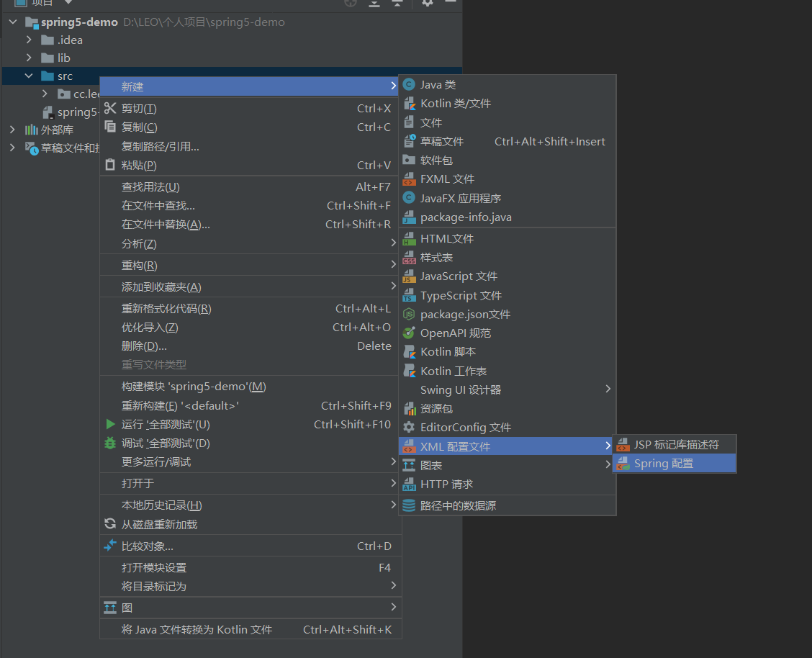Collapse the spring5-demo project root node
The width and height of the screenshot is (812, 658).
click(x=13, y=22)
